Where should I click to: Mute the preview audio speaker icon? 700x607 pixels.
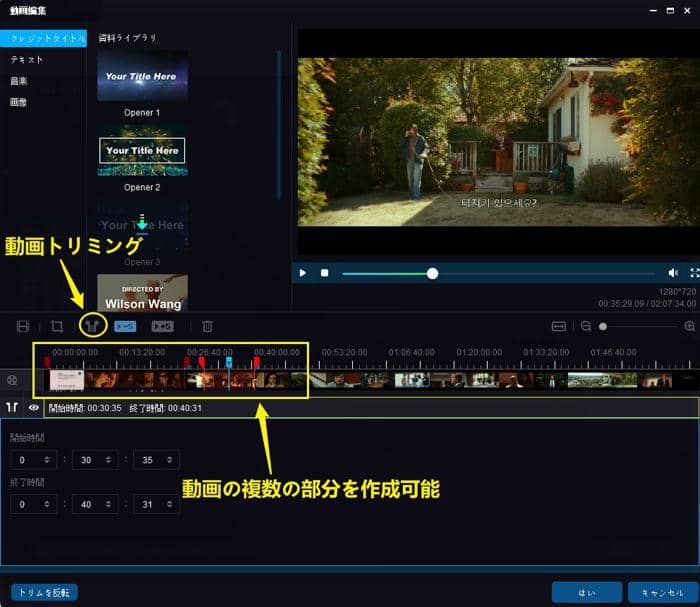[673, 273]
